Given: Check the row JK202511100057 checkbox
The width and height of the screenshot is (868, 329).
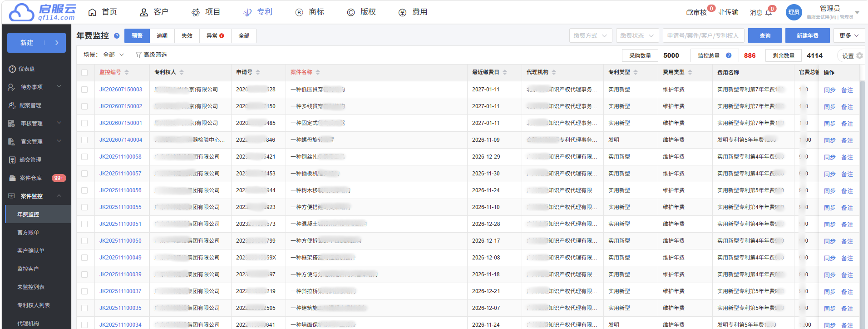Looking at the screenshot, I should click(x=84, y=174).
